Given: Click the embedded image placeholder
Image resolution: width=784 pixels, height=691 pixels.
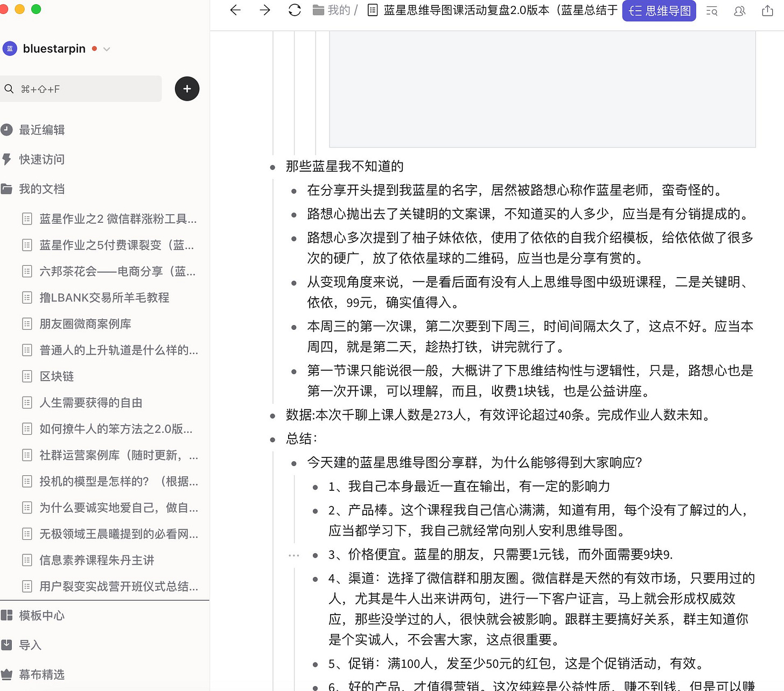Looking at the screenshot, I should point(542,89).
